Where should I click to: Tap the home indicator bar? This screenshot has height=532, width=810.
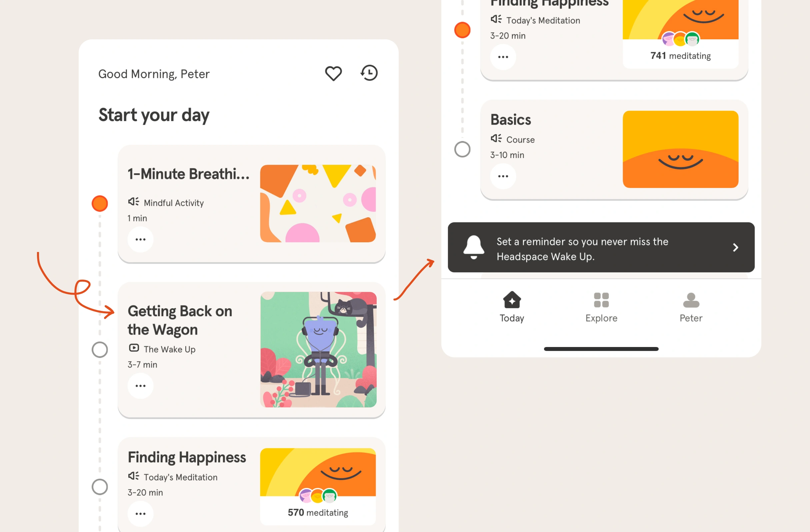pyautogui.click(x=601, y=349)
